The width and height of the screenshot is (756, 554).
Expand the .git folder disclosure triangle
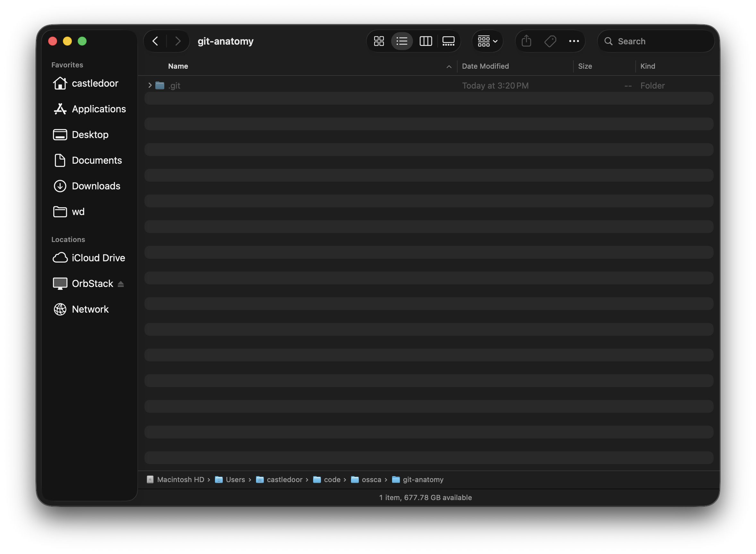coord(150,85)
